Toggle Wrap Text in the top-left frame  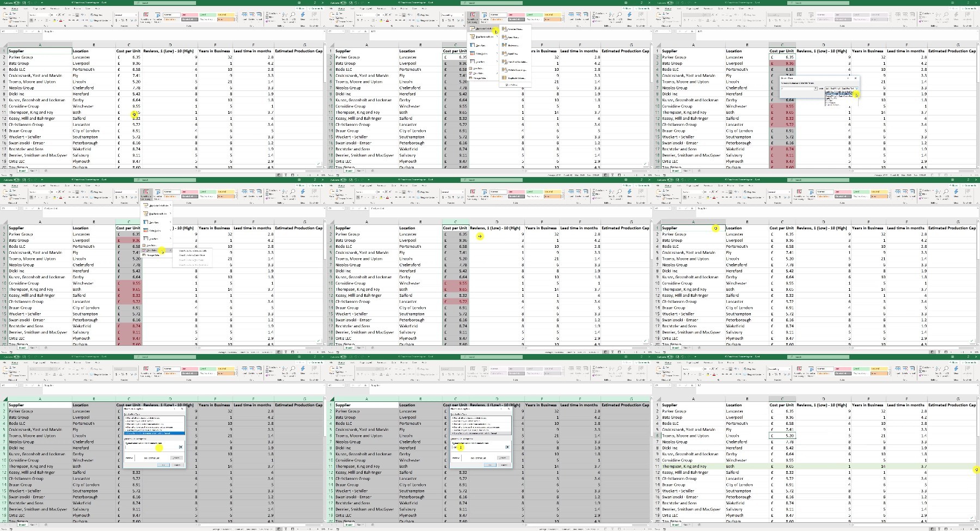click(96, 15)
